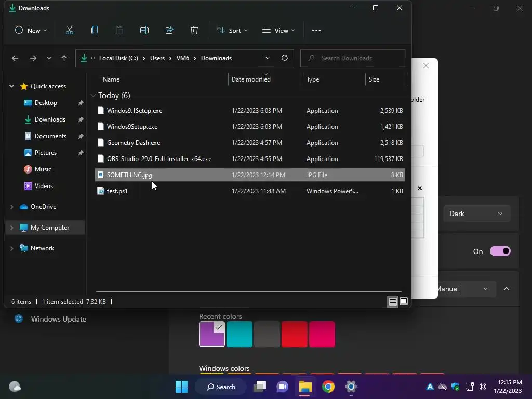The image size is (532, 399).
Task: Click the OneDrive cloud tray icon
Action: click(x=443, y=387)
